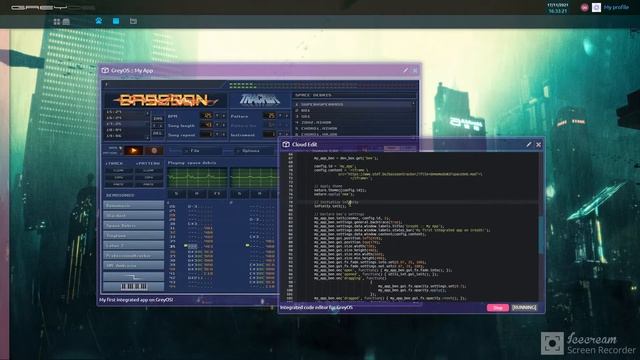
Task: Select the seventh demo song button
Action: click(133, 266)
